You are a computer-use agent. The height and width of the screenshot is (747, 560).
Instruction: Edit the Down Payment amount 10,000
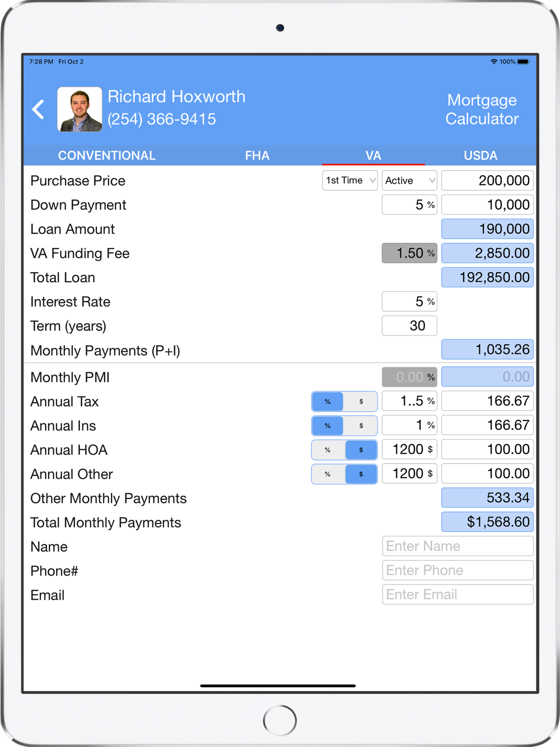tap(487, 204)
